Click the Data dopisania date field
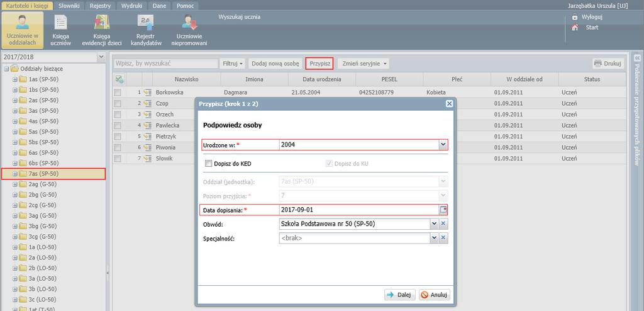The image size is (644, 311). click(358, 210)
